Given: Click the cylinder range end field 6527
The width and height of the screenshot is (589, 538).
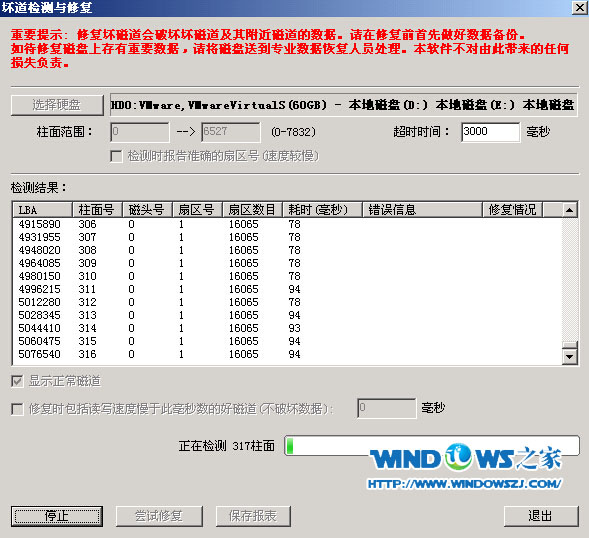Looking at the screenshot, I should (231, 132).
